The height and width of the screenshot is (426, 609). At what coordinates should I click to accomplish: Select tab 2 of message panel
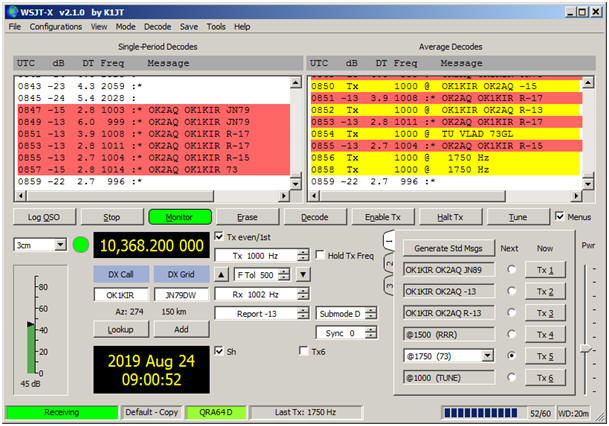pos(389,263)
